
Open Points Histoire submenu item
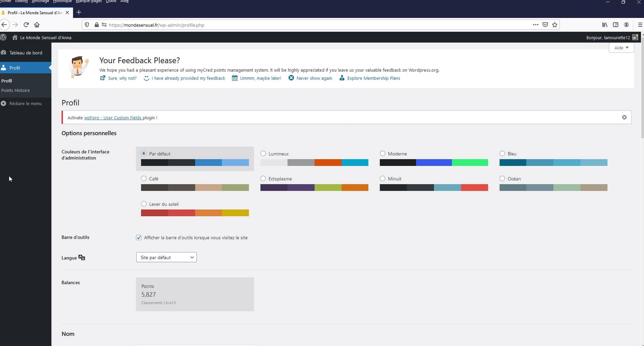click(x=15, y=90)
